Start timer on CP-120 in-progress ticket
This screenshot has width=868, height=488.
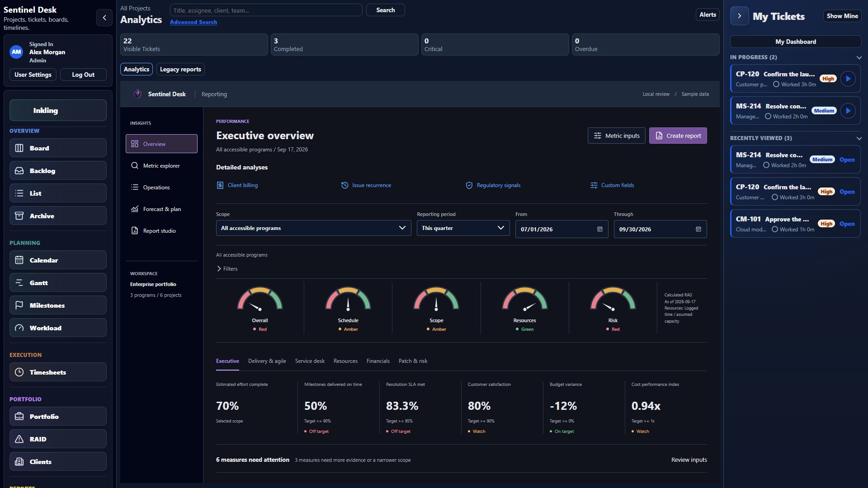(848, 79)
